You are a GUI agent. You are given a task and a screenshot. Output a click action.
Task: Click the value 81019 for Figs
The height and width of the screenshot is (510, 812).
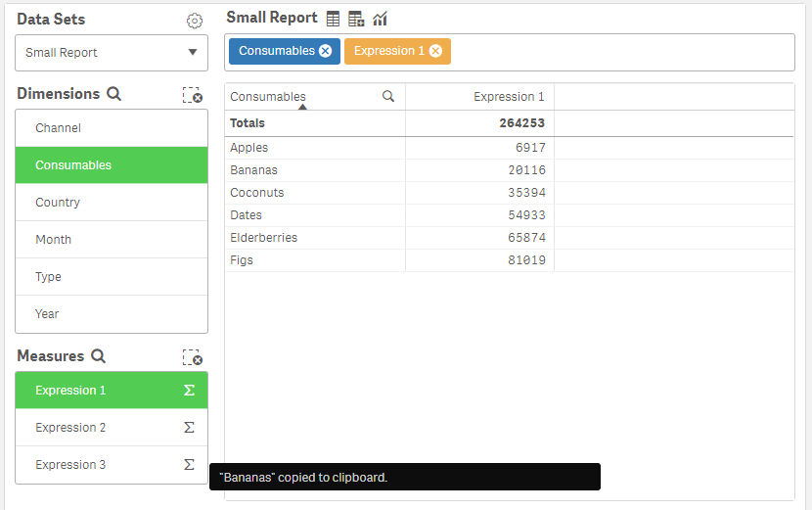[526, 260]
